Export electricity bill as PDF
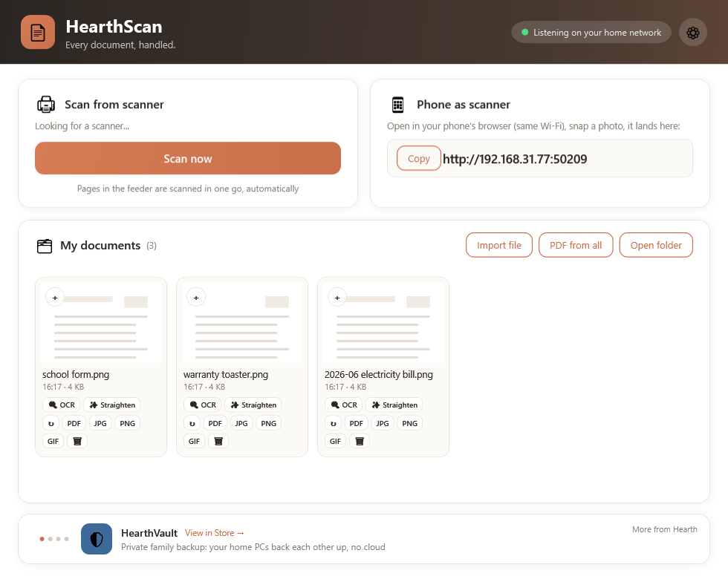The height and width of the screenshot is (579, 728). [x=356, y=424]
